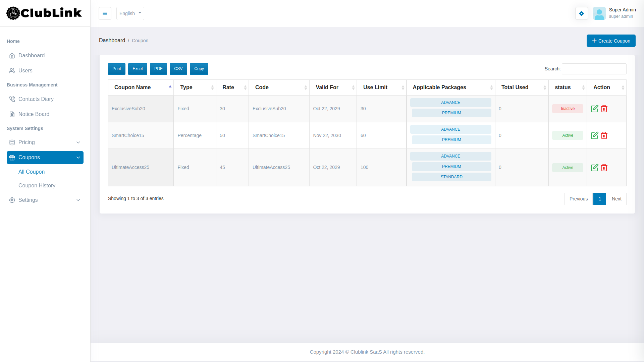Select Coupon History in the sidebar

37,185
